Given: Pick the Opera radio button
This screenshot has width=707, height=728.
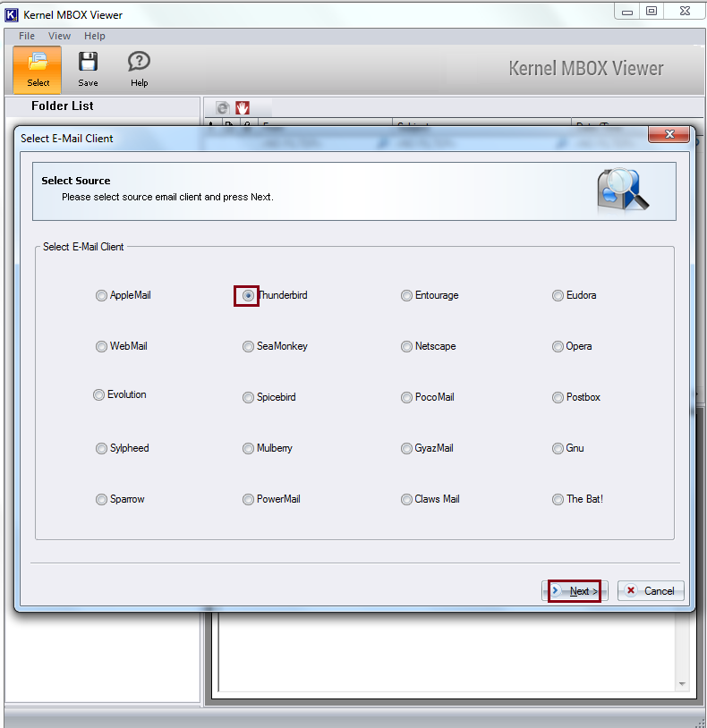Looking at the screenshot, I should [x=558, y=347].
